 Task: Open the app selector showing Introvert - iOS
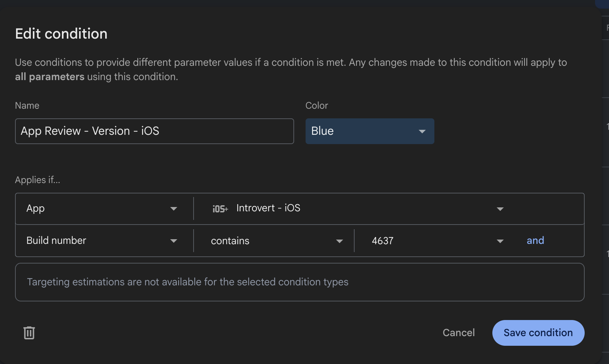tap(358, 208)
